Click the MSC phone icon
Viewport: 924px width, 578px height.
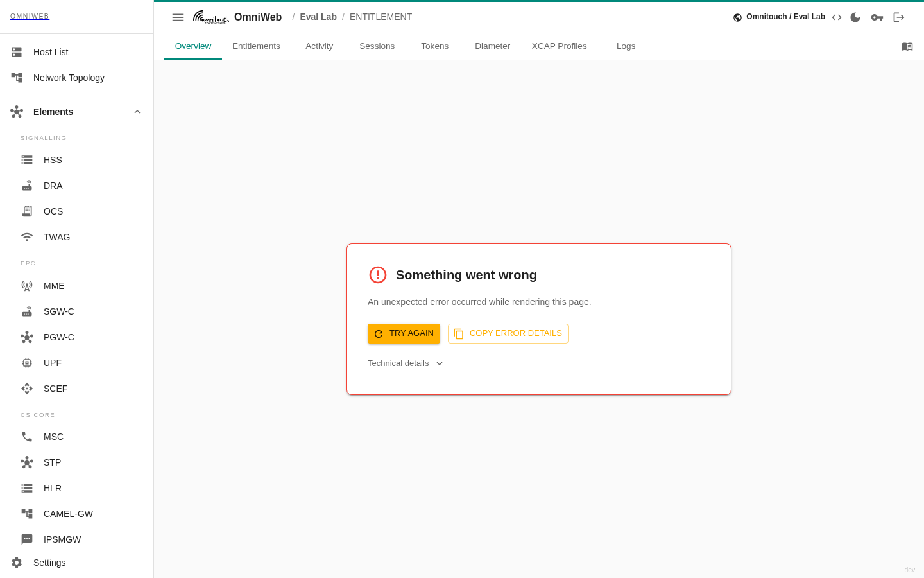point(27,437)
